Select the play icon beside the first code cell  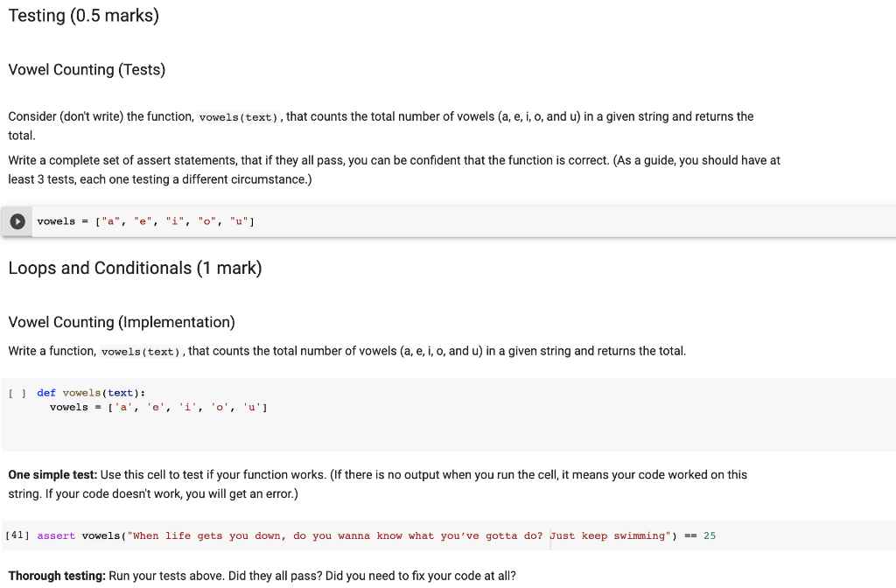(x=17, y=220)
